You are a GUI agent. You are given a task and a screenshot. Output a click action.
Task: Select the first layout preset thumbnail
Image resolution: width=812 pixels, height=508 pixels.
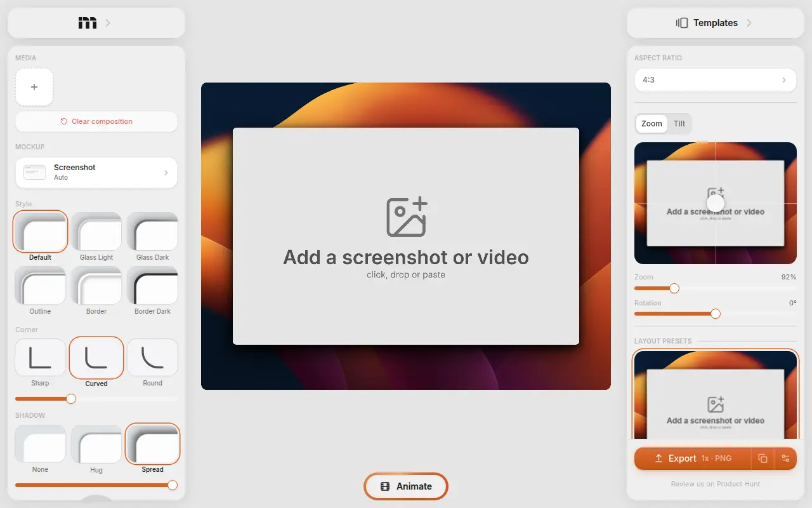716,395
